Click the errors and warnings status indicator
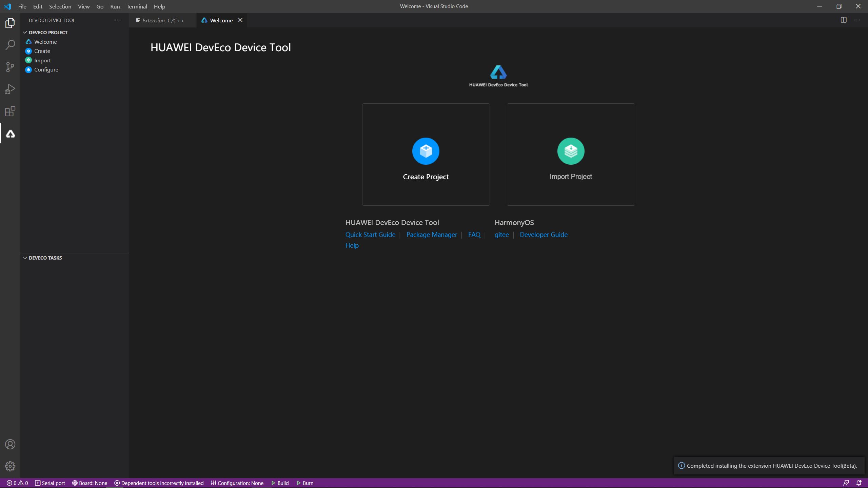The image size is (868, 488). (17, 483)
